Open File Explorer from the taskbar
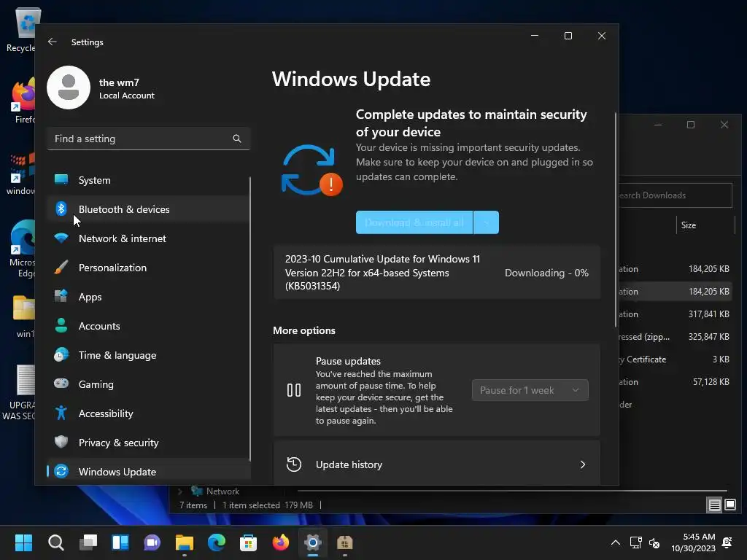The height and width of the screenshot is (560, 747). click(x=185, y=542)
